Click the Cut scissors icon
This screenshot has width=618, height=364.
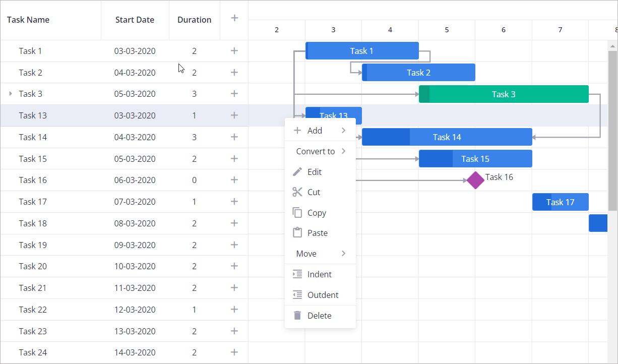pos(297,192)
